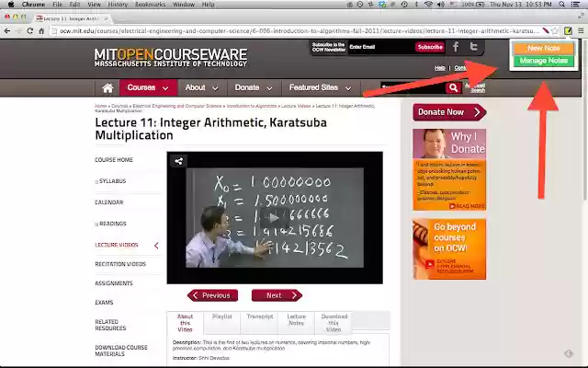
Task: Expand the Donate dropdown menu
Action: tap(254, 88)
